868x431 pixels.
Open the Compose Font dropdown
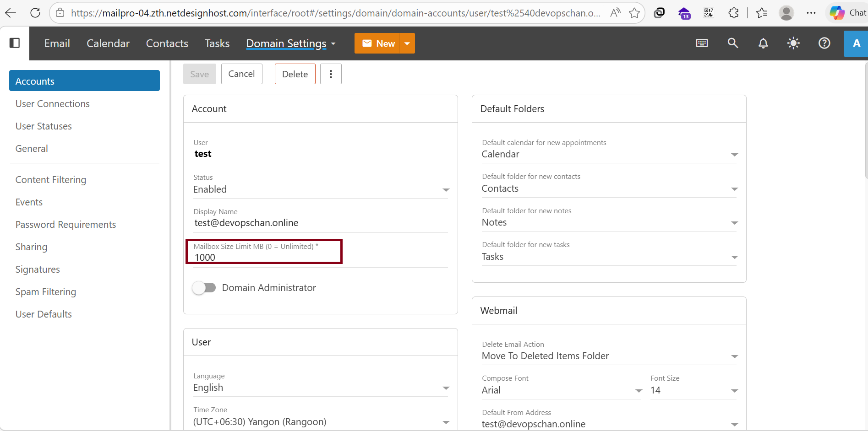pyautogui.click(x=562, y=390)
